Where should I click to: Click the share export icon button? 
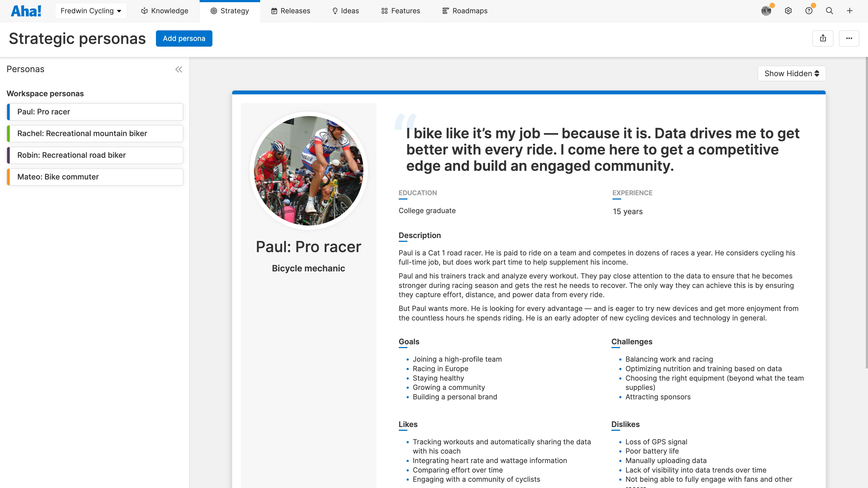pos(823,38)
